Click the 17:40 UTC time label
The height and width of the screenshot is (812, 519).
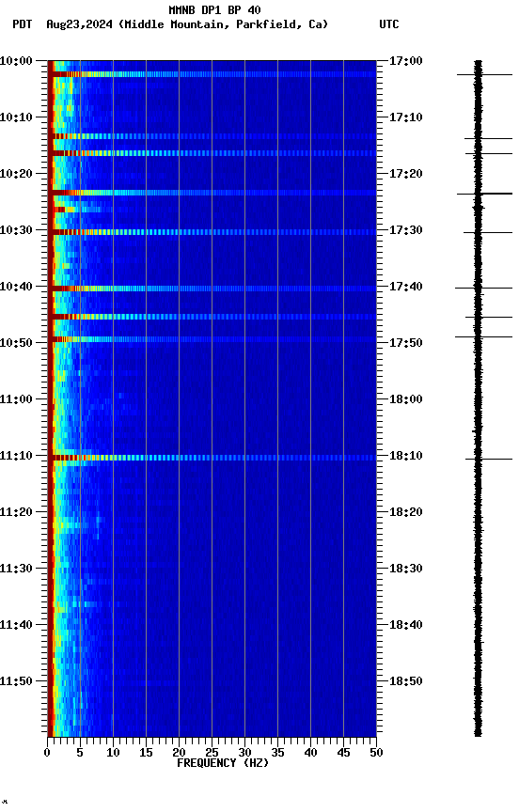(x=405, y=287)
